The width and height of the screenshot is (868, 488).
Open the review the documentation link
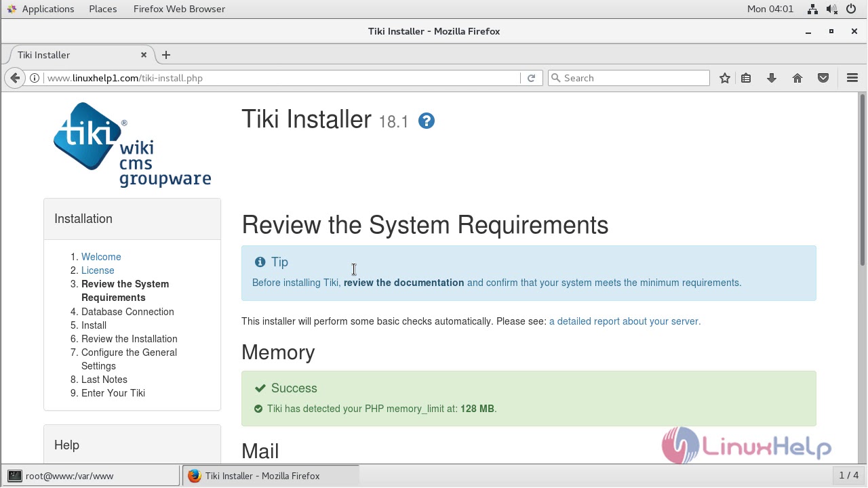click(x=403, y=283)
